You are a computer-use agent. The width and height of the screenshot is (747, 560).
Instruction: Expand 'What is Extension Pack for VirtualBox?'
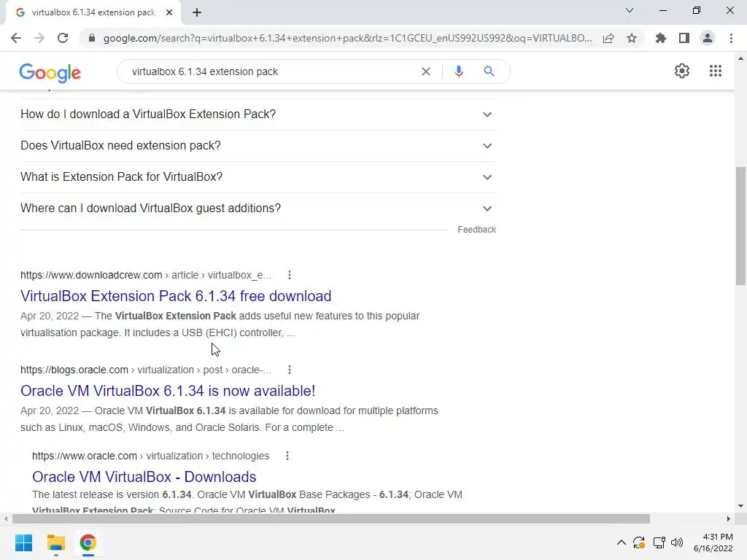pyautogui.click(x=258, y=177)
